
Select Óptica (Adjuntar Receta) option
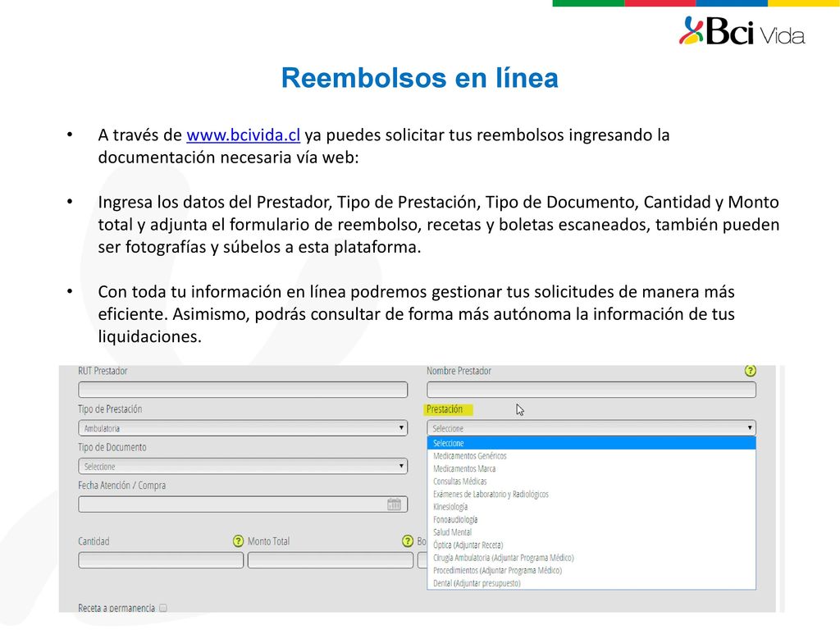tap(591, 546)
